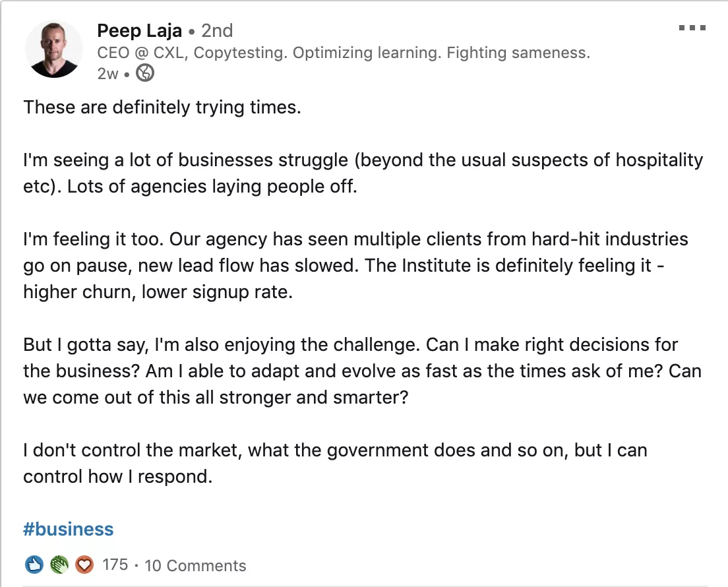The height and width of the screenshot is (587, 728).
Task: Open the #business hashtag
Action: click(69, 530)
